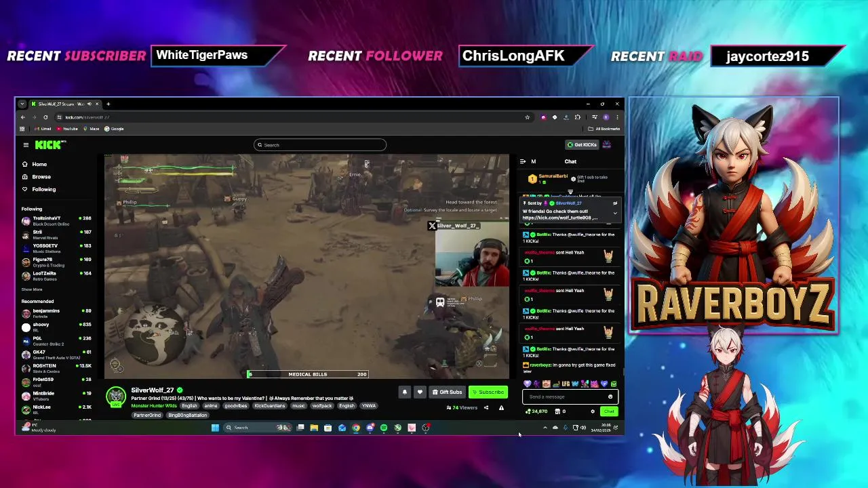Click the browser back arrow

coord(22,117)
